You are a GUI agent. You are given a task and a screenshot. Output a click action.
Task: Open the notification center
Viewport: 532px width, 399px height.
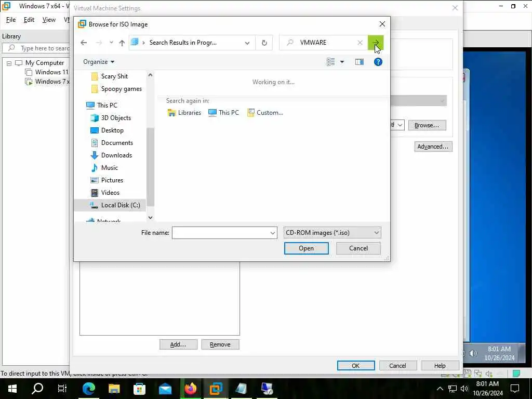click(x=515, y=389)
